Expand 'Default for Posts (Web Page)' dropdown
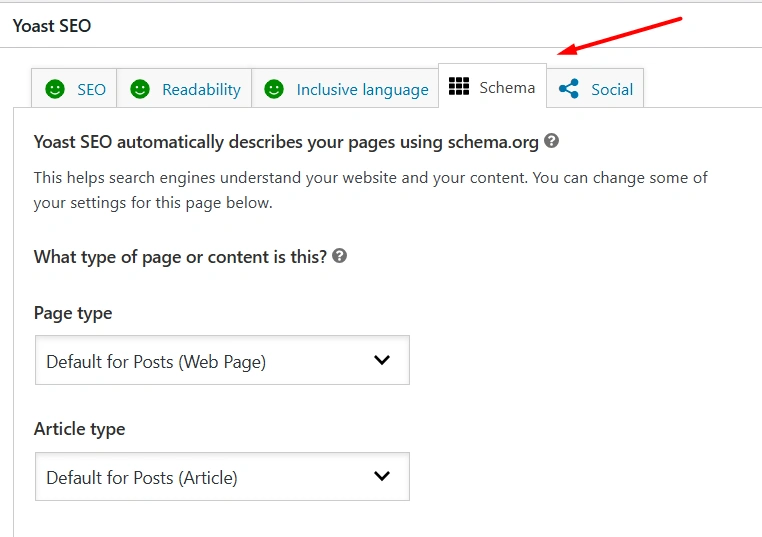 (222, 361)
